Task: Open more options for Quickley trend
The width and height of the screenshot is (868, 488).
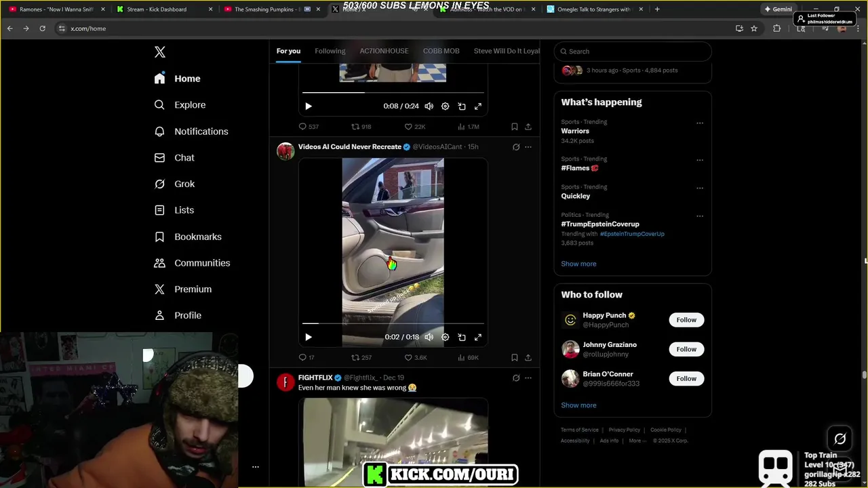Action: coord(700,188)
